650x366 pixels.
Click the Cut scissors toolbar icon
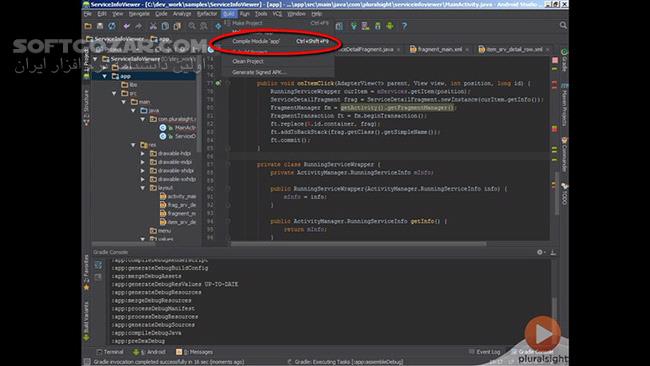(x=153, y=26)
